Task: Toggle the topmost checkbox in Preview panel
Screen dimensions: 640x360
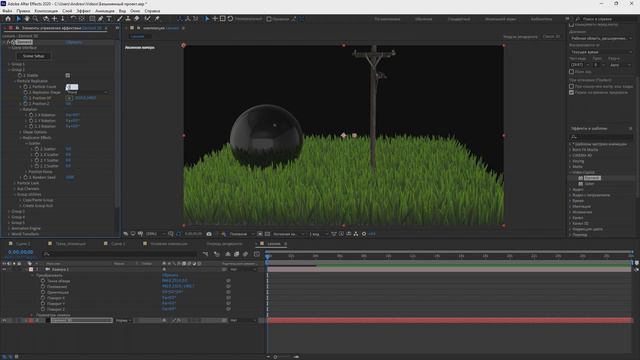Action: pos(571,25)
